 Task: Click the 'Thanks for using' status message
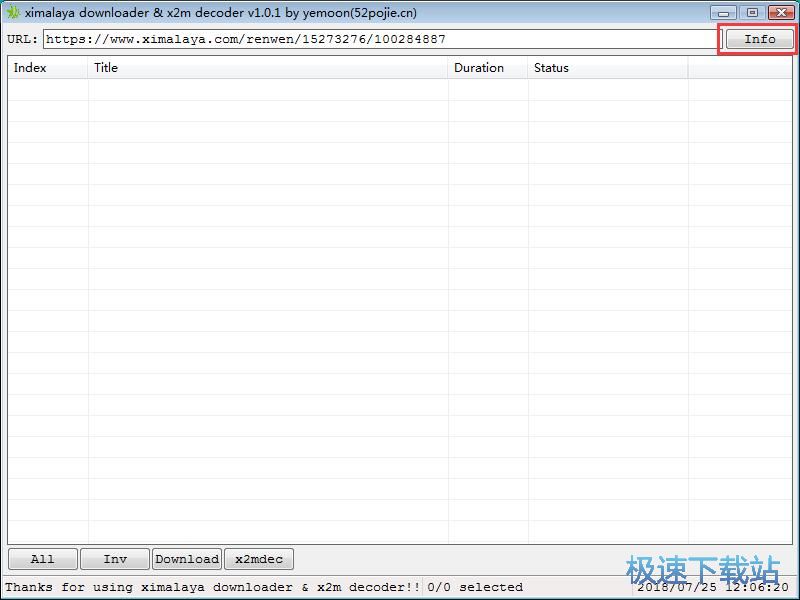213,587
